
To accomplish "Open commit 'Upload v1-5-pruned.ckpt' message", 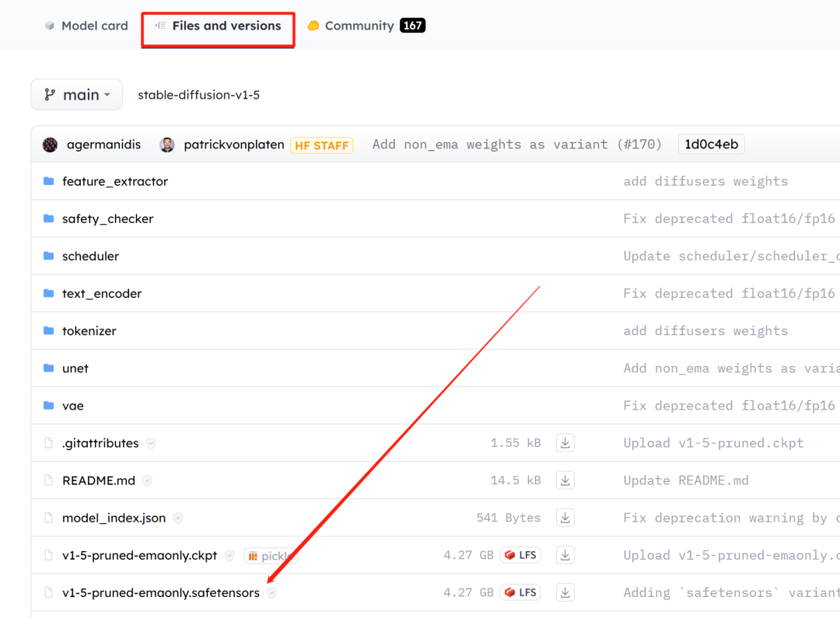I will [713, 443].
